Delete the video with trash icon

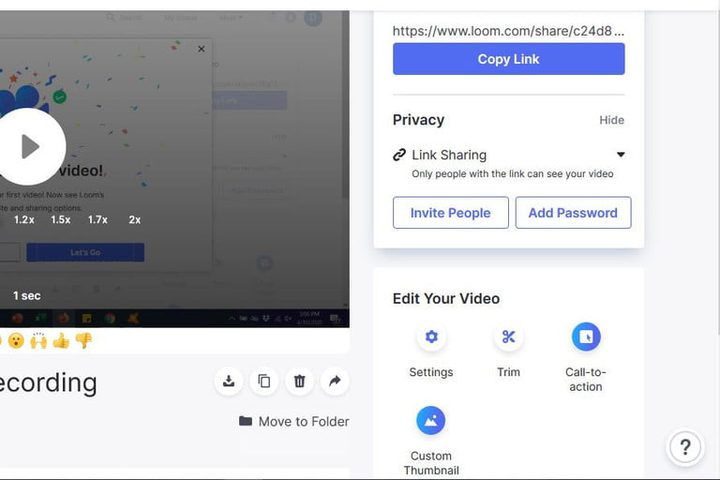299,381
